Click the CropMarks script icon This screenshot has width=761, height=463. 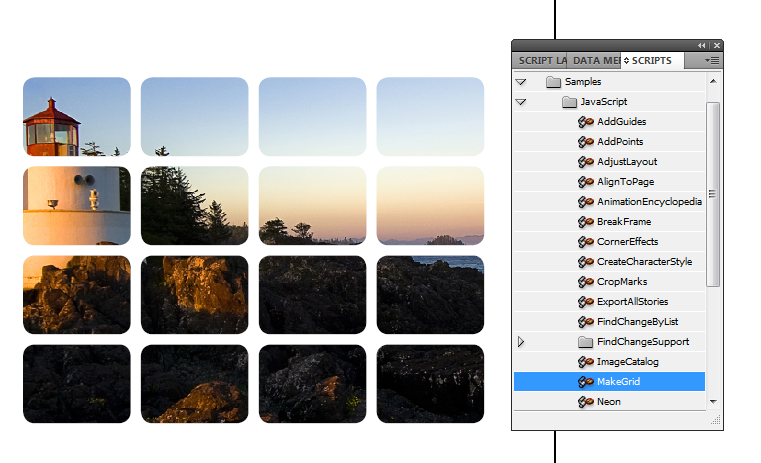click(586, 281)
